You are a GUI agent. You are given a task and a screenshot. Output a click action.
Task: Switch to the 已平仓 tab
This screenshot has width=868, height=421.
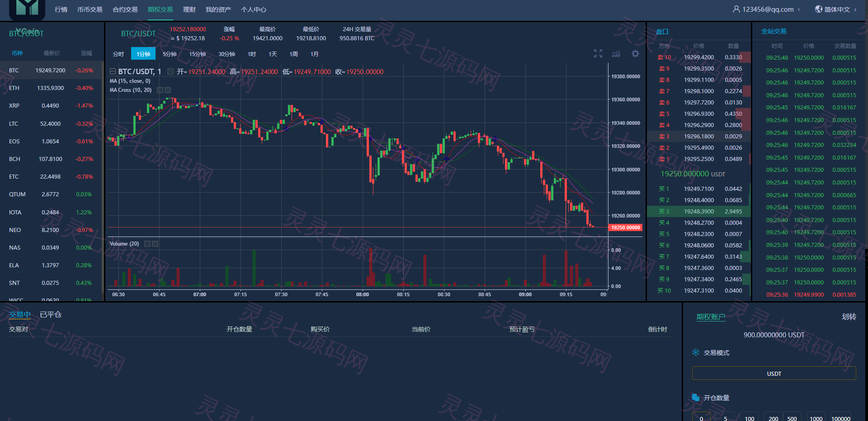(x=51, y=314)
